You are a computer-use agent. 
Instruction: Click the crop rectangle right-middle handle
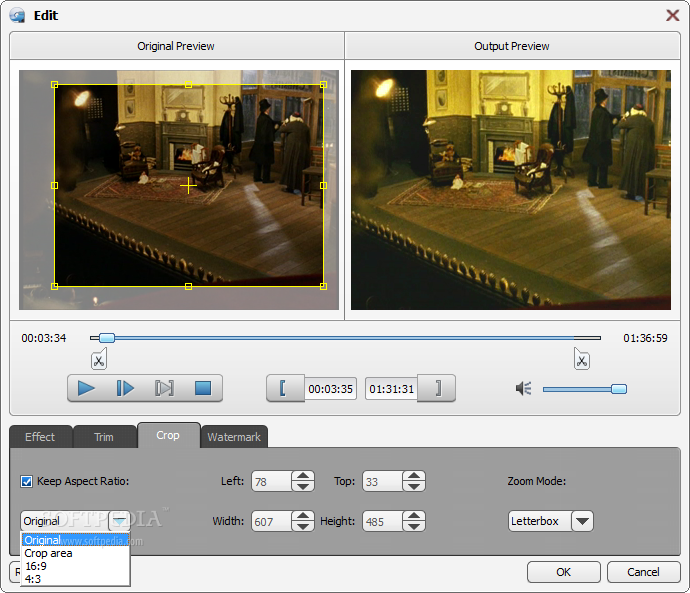323,186
